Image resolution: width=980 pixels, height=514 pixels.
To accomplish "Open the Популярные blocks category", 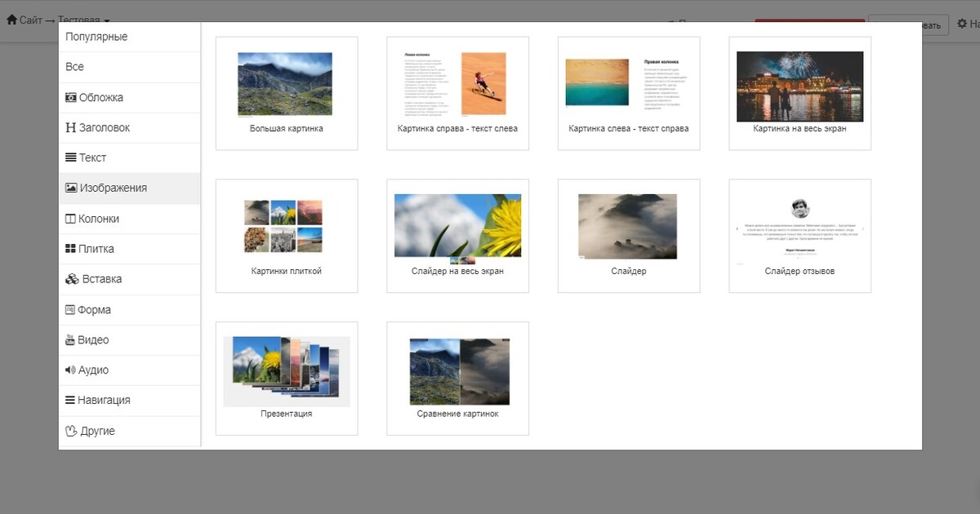I will [96, 37].
